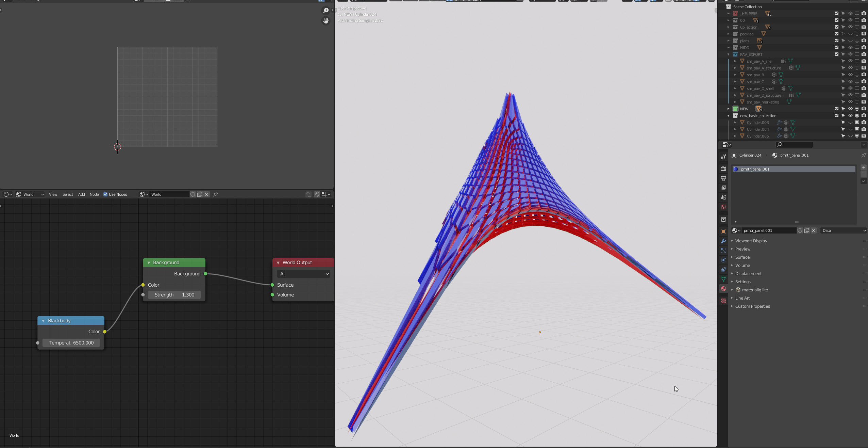Open the snap node element dropdown
868x448 pixels.
[x=326, y=194]
